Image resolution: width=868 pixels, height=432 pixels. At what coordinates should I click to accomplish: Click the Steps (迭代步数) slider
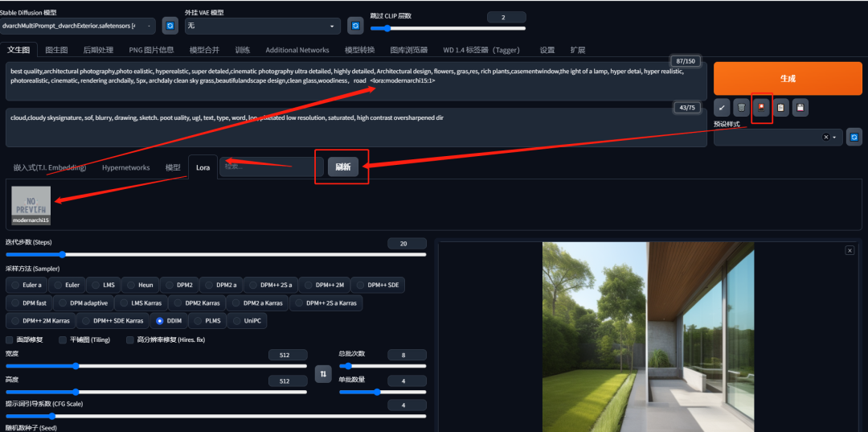tap(216, 255)
